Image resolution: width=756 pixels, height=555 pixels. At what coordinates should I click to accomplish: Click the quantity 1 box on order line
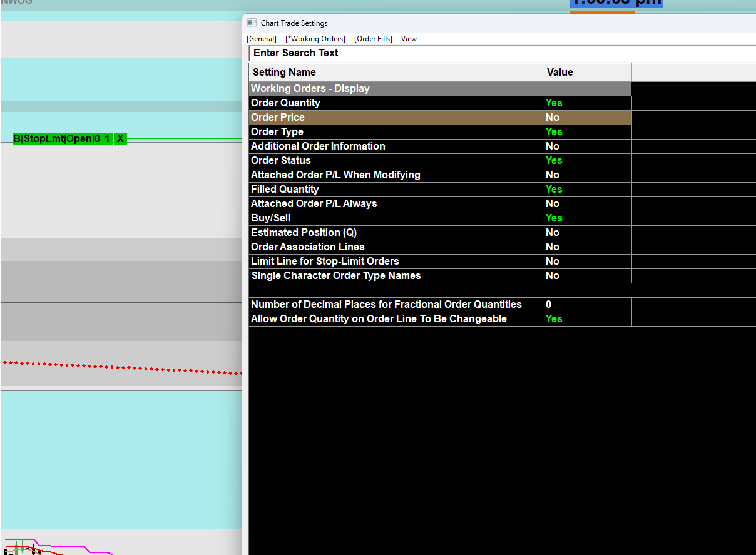[x=107, y=138]
